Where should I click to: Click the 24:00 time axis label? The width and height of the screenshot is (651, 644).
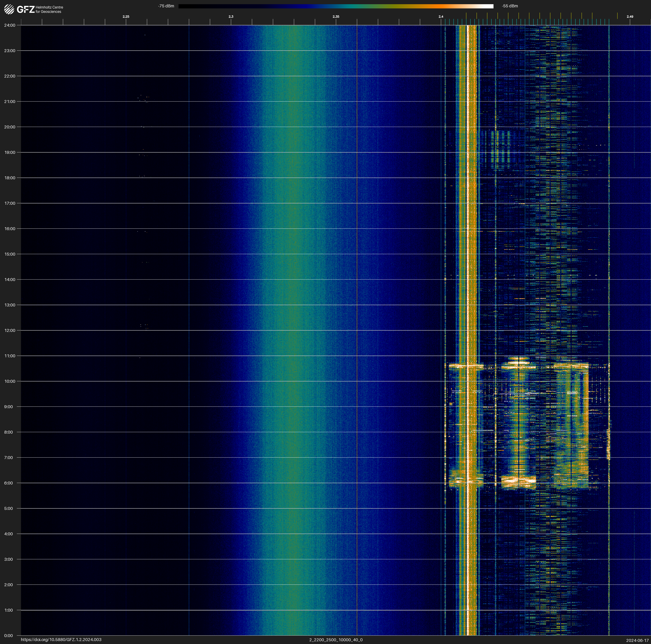[9, 25]
